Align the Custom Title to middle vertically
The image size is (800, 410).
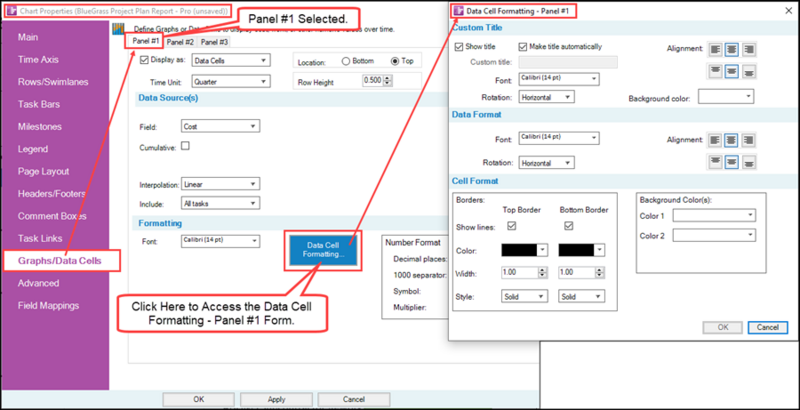pos(732,72)
